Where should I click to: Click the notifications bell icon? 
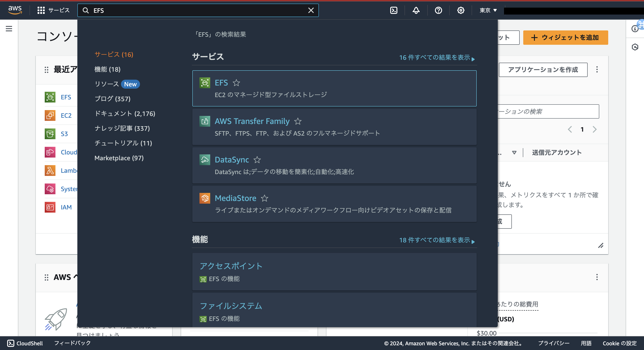click(416, 10)
